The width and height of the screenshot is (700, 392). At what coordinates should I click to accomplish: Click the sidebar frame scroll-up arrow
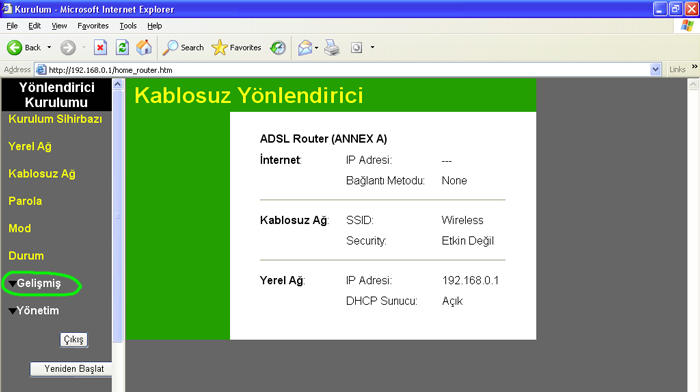tap(118, 84)
